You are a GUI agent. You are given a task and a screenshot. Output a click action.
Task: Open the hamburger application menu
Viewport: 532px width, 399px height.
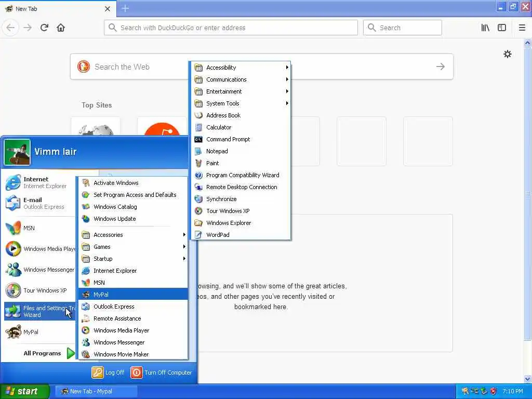tap(522, 28)
